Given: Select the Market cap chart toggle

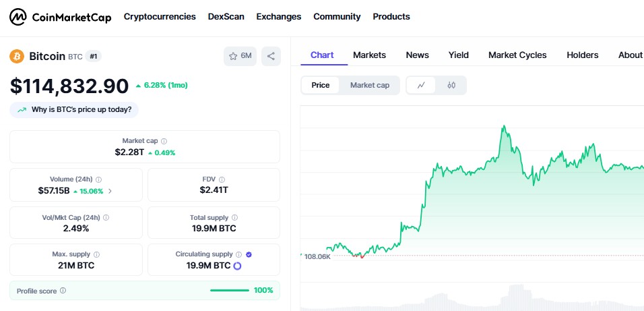Looking at the screenshot, I should (370, 85).
